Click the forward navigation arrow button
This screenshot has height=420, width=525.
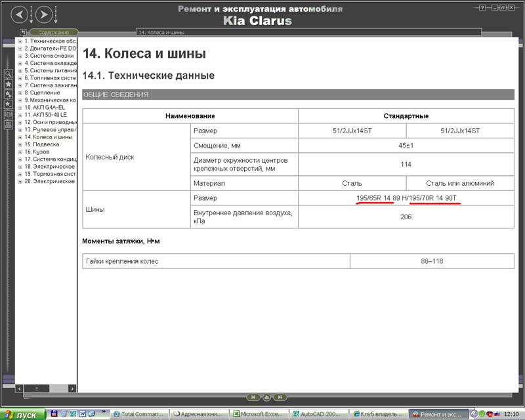point(43,14)
